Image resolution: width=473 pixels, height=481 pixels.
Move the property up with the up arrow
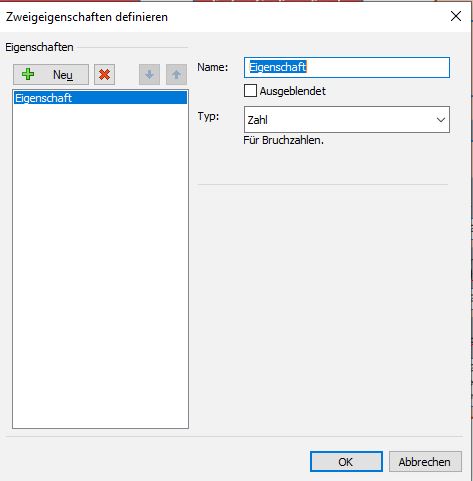click(176, 75)
